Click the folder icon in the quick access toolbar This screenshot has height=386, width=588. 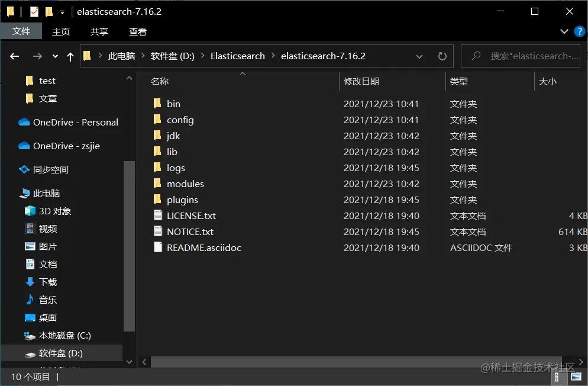pyautogui.click(x=9, y=11)
